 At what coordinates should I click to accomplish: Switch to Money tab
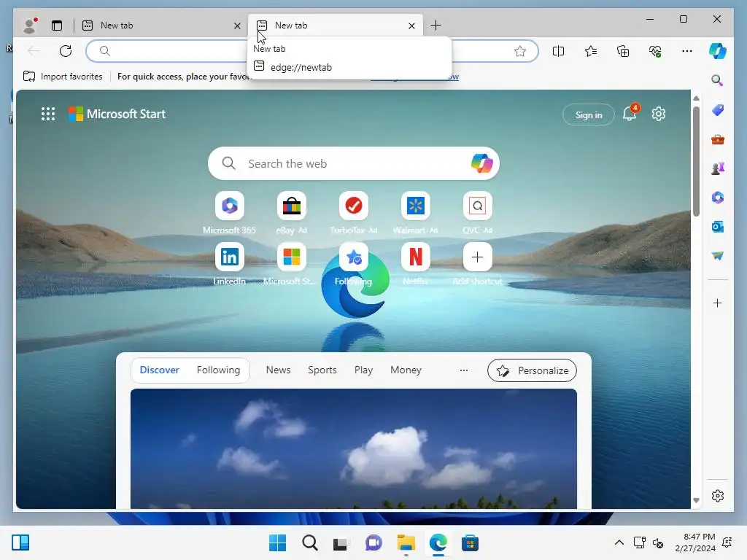pyautogui.click(x=406, y=370)
